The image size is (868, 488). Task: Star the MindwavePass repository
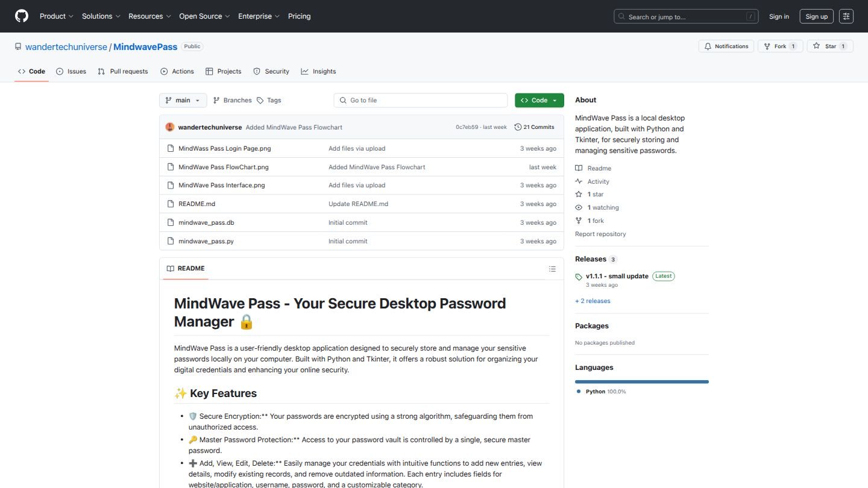coord(830,46)
